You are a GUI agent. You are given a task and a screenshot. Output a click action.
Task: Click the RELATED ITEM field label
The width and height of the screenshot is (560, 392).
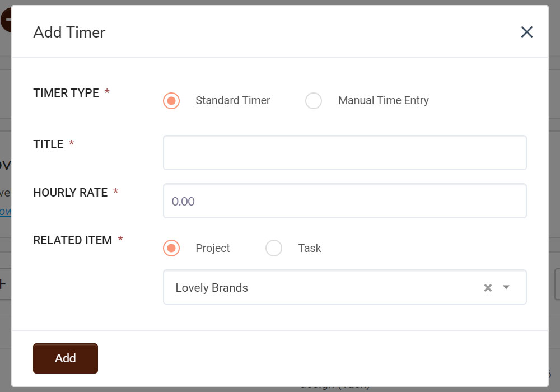tap(72, 240)
